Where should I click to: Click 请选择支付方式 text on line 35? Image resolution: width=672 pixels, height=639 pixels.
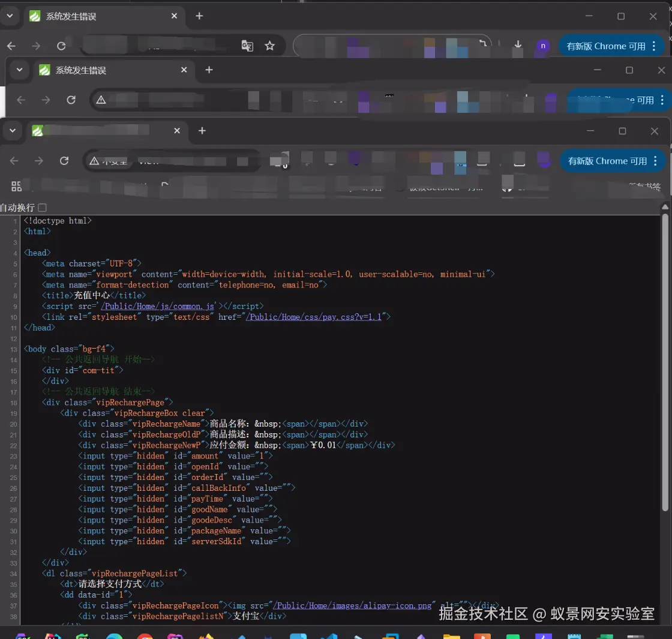[110, 584]
